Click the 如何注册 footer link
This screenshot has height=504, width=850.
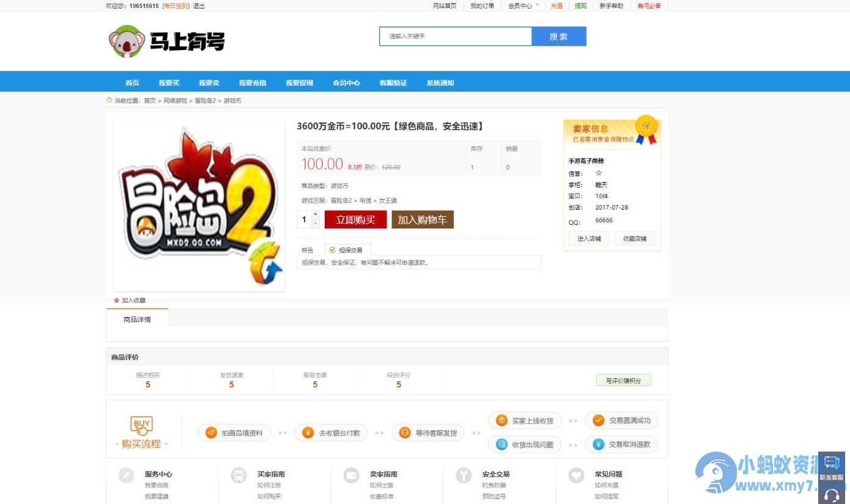(x=269, y=485)
